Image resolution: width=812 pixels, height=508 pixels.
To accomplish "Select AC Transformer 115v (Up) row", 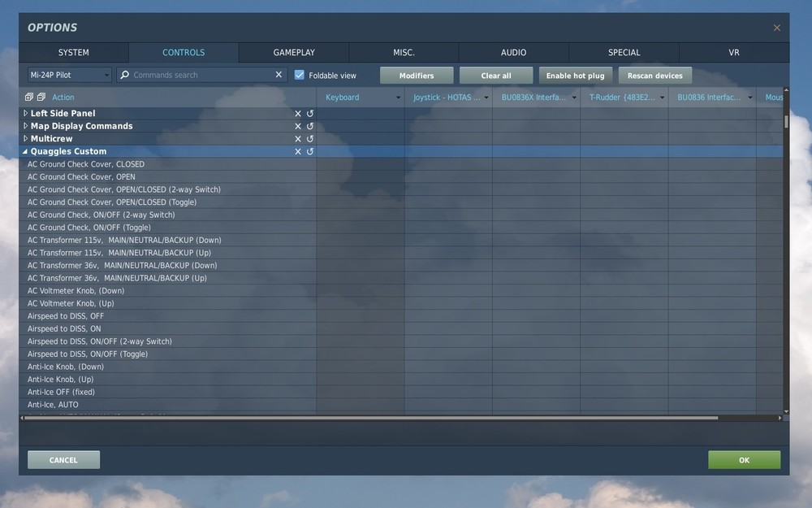I will (x=168, y=253).
